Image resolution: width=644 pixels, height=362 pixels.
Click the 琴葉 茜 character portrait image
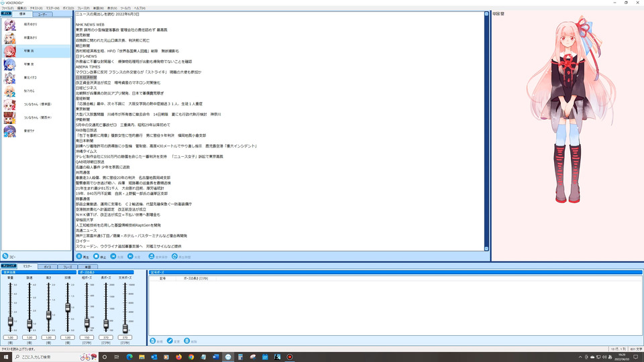(x=571, y=109)
